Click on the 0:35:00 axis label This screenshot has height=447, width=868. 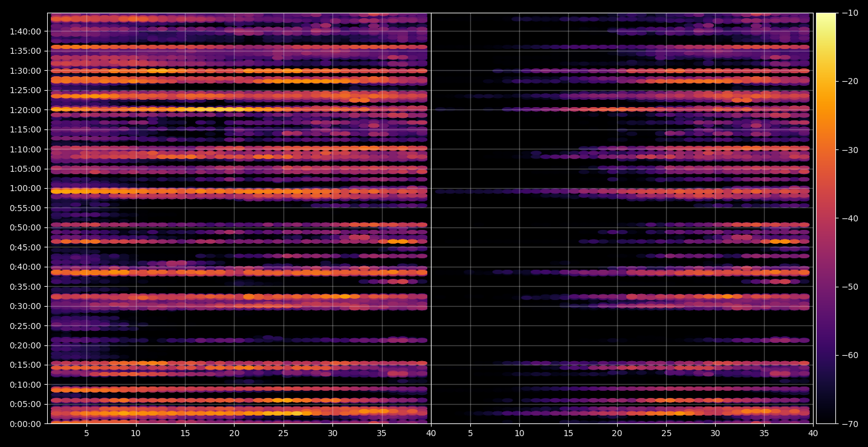25,286
